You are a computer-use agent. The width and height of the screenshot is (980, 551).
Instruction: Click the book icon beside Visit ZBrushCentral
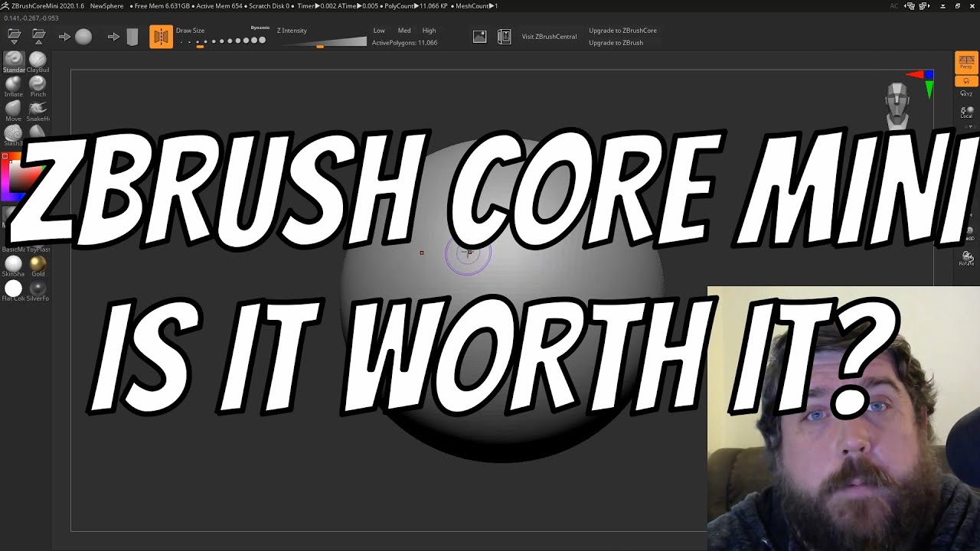point(504,36)
